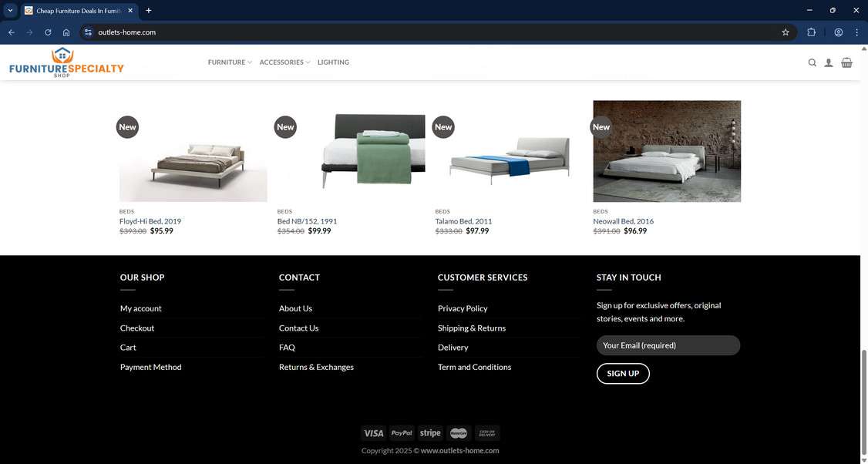
Task: Click the browser forward arrow
Action: click(29, 32)
